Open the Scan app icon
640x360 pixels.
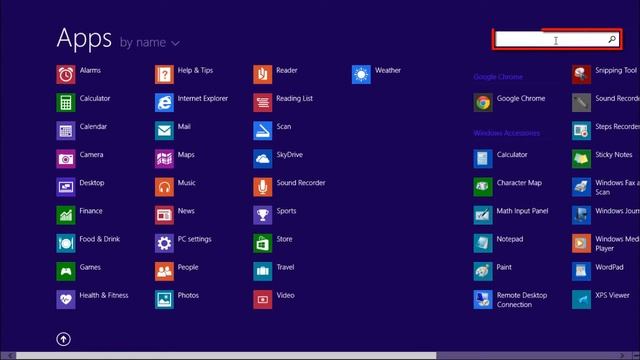tap(263, 131)
